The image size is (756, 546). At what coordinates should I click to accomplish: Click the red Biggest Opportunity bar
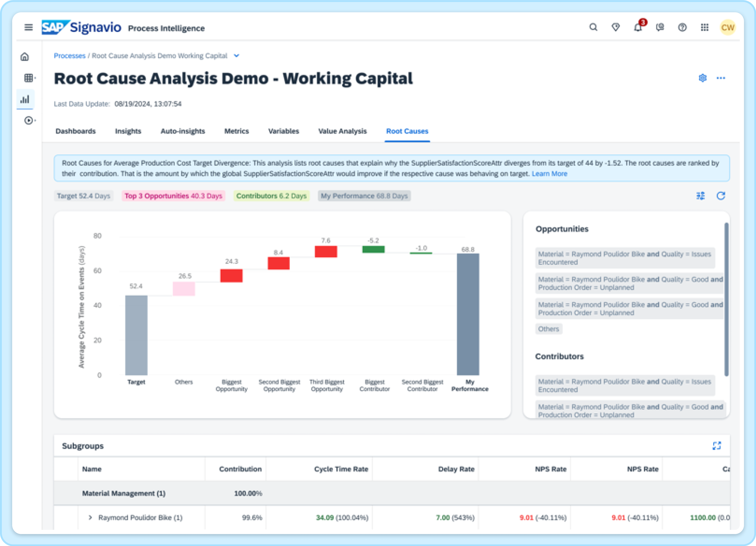coord(231,275)
